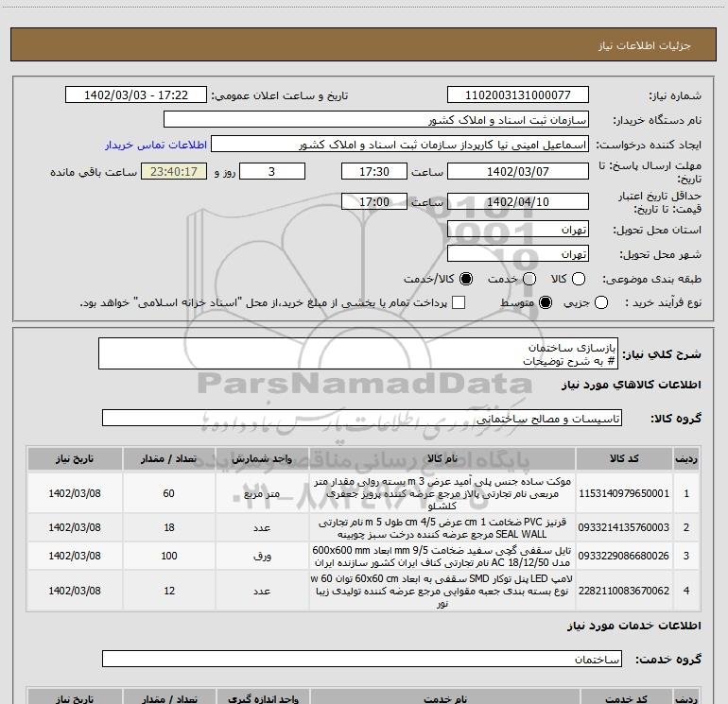Screen dimensions: 728x704
Task: Click the PVC قرنیز item name
Action: [442, 528]
